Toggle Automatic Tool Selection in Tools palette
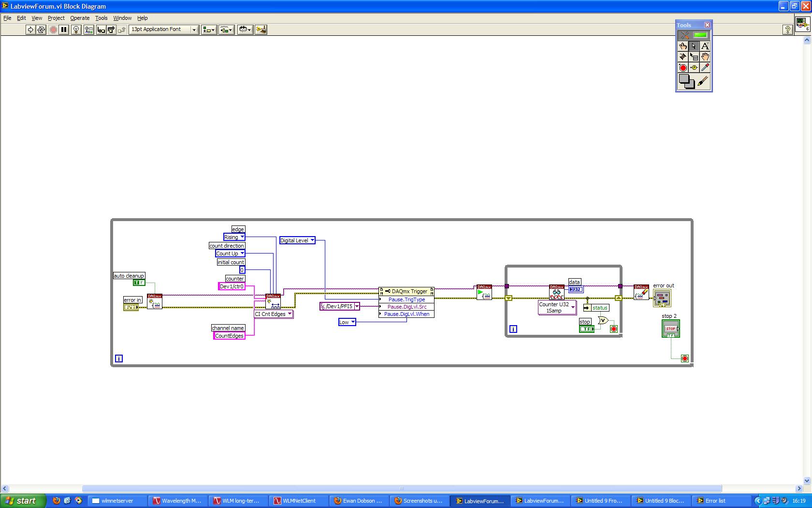Image resolution: width=812 pixels, height=508 pixels. 694,35
